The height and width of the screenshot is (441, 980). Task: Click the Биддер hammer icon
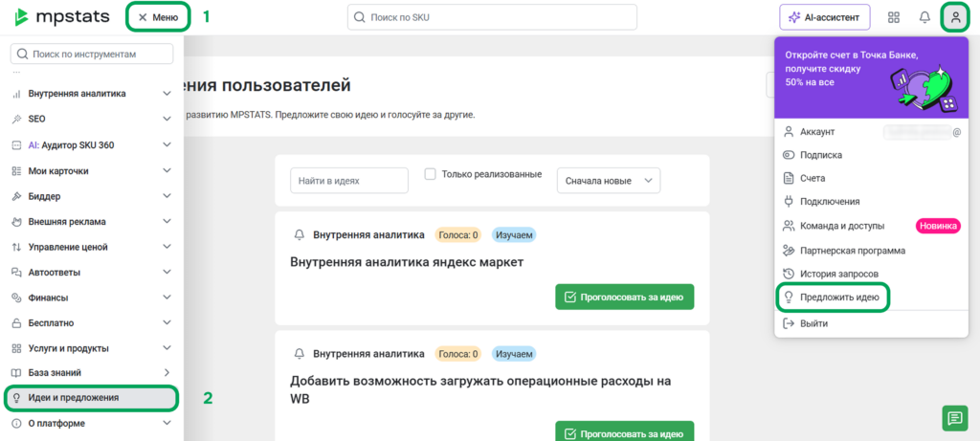17,196
